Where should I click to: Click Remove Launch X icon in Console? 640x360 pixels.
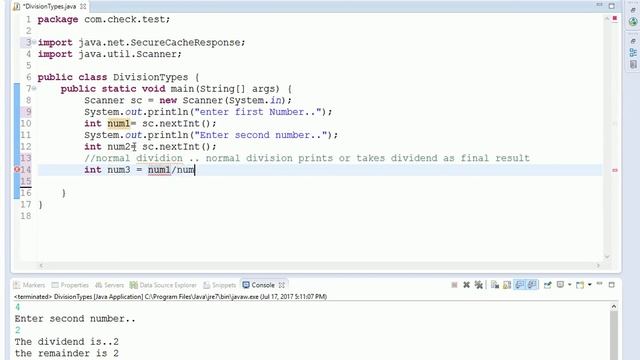[x=466, y=285]
